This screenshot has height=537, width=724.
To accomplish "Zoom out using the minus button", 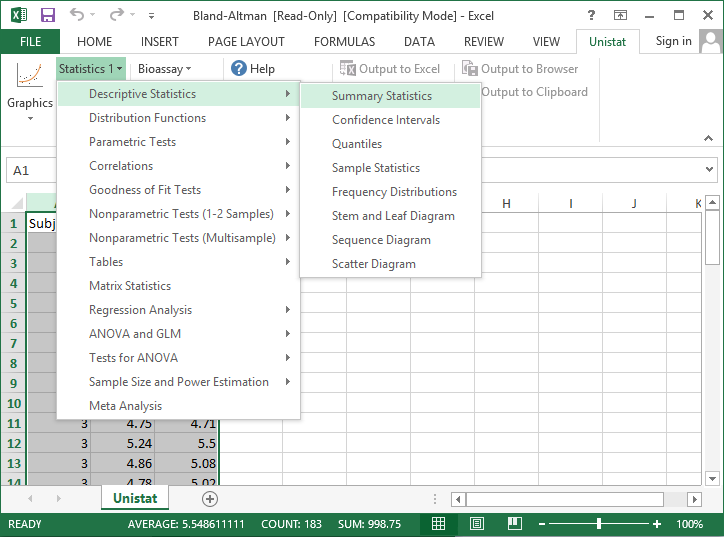I will click(x=542, y=524).
